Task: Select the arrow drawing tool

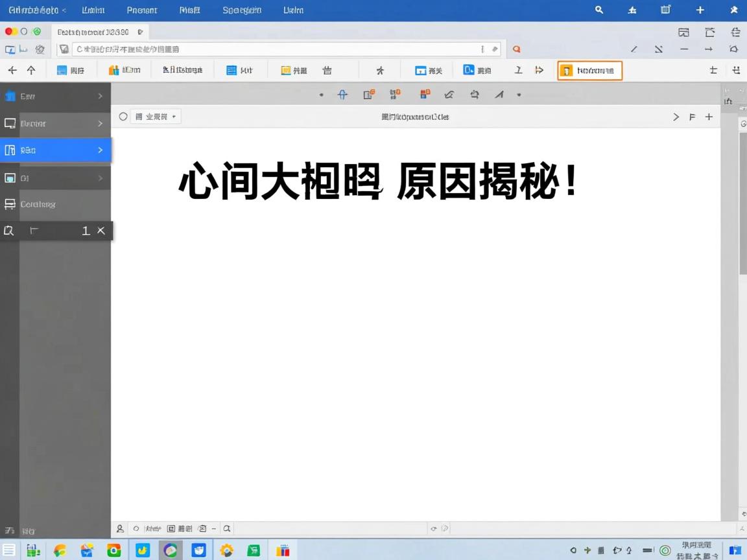Action: point(500,95)
